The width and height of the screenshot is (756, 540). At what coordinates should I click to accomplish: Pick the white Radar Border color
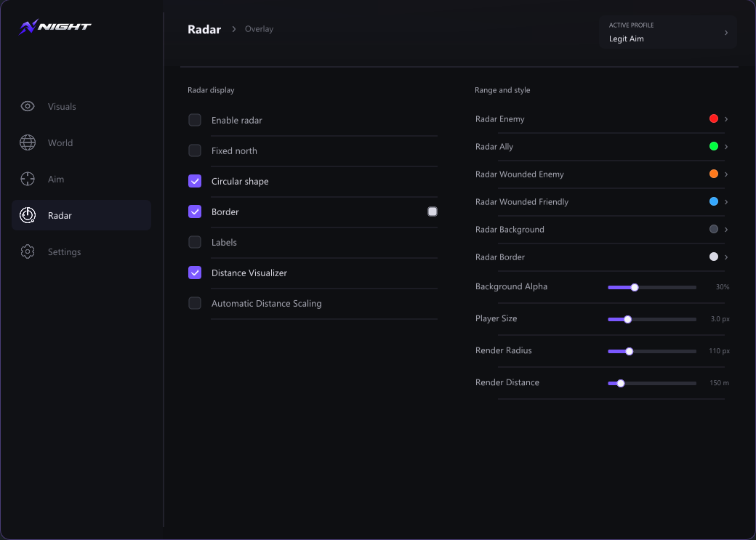[714, 257]
